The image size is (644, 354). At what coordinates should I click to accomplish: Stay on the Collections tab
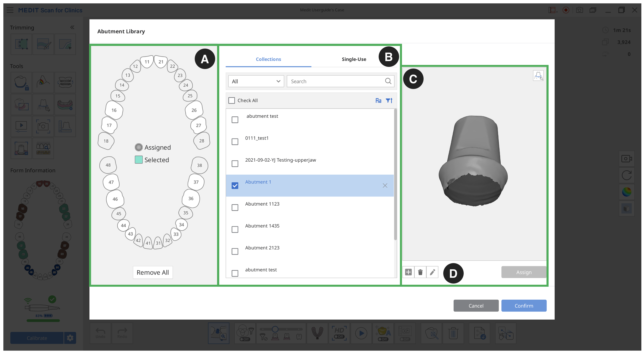268,59
